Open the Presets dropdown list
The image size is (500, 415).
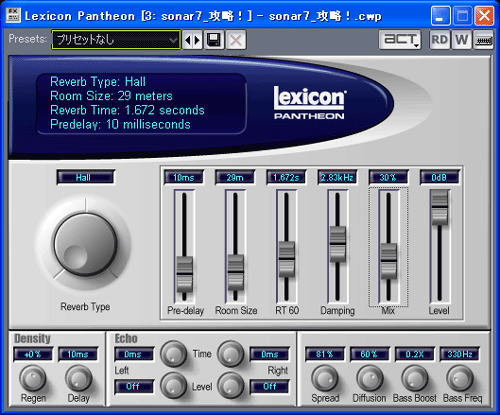[x=116, y=40]
